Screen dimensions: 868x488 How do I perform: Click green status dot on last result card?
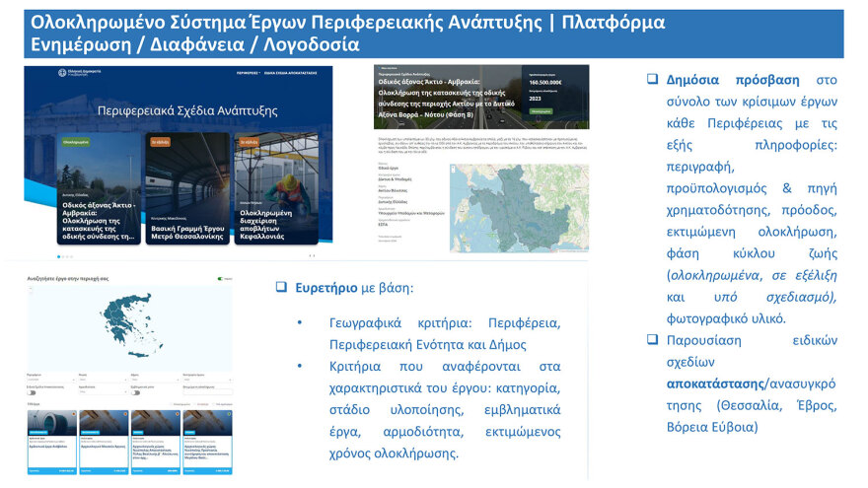tap(229, 414)
